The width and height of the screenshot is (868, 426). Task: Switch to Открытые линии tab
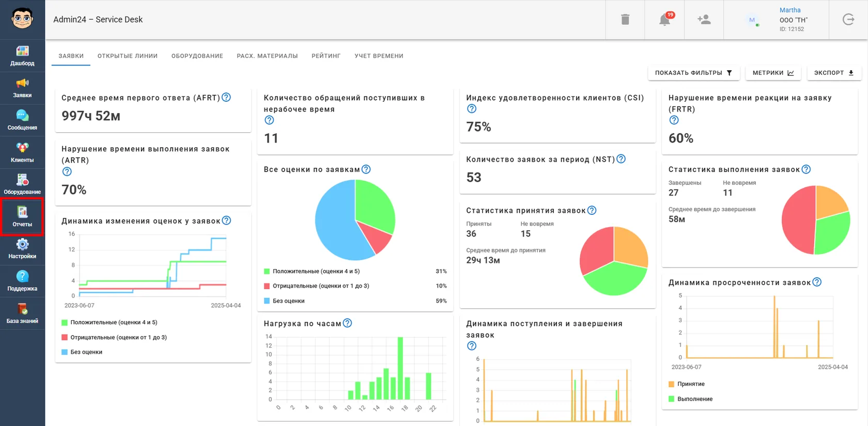coord(128,56)
